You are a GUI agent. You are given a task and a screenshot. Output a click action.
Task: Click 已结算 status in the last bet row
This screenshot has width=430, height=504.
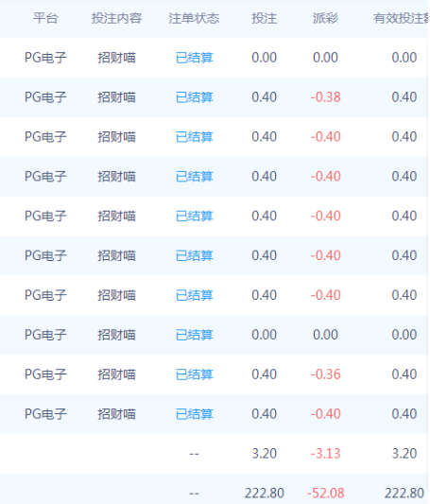pyautogui.click(x=195, y=413)
